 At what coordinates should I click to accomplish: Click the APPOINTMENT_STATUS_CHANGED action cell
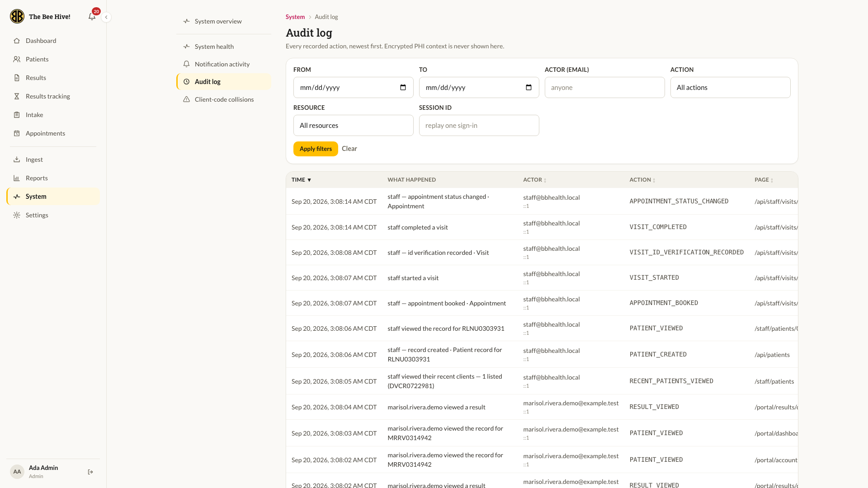(679, 202)
